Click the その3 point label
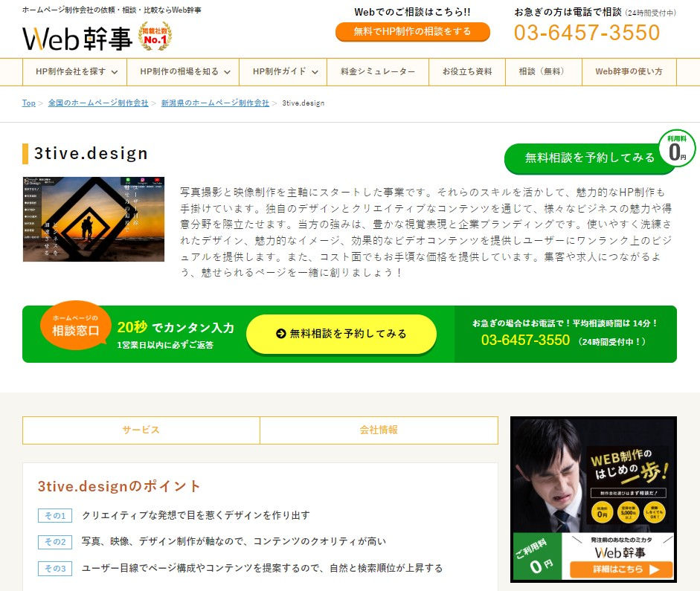The height and width of the screenshot is (591, 700). click(x=55, y=569)
